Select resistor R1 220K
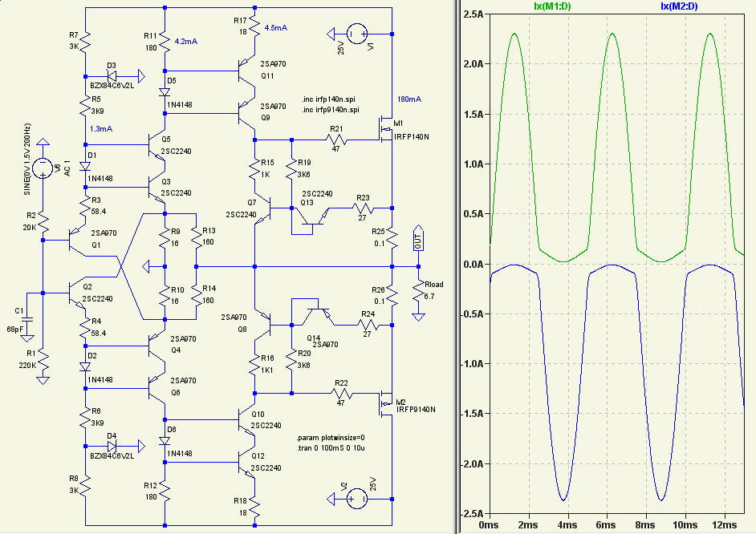Screen dimensions: 756x534 click(43, 359)
